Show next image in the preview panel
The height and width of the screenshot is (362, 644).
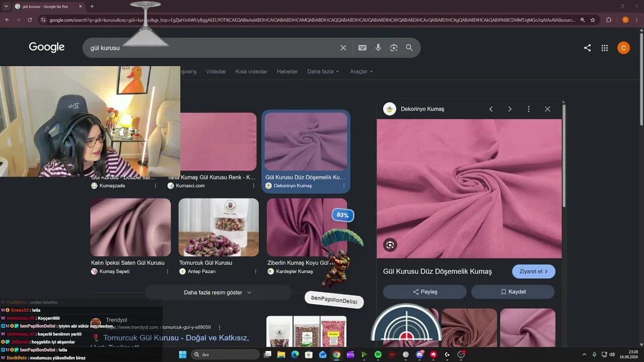pos(510,109)
